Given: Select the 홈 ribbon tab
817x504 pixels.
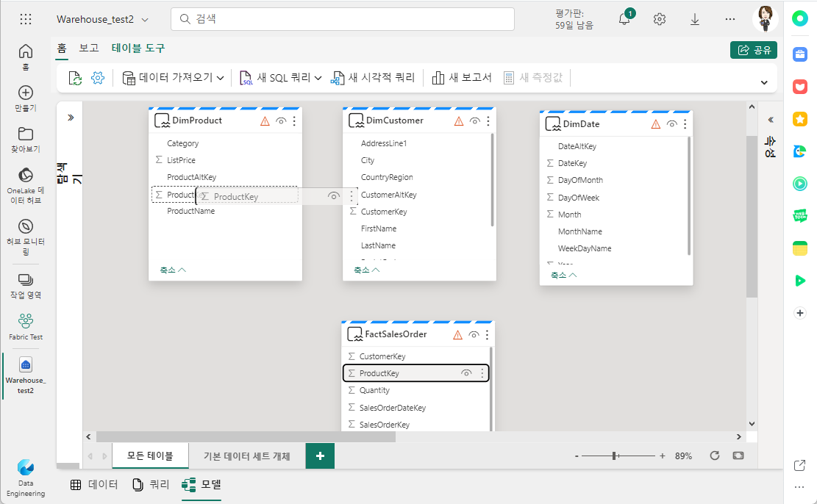Looking at the screenshot, I should click(x=62, y=48).
